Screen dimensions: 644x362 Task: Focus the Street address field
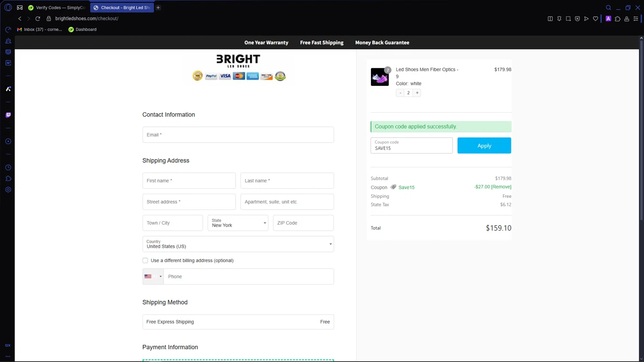coord(189,202)
